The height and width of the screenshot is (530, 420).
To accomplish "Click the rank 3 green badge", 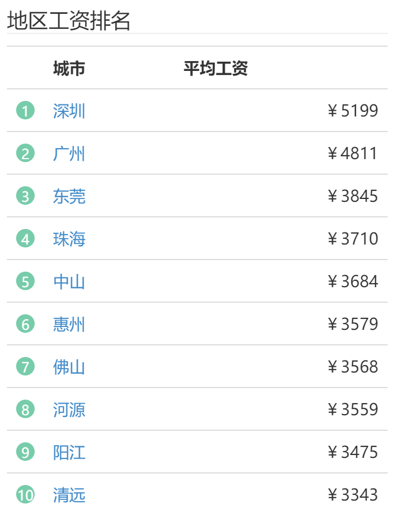I will click(25, 196).
